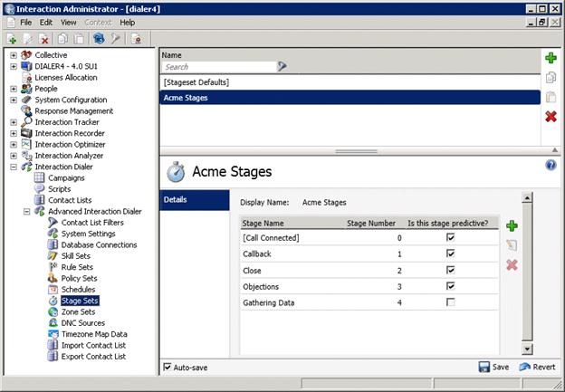Click the red X delete icon beside the Name list
This screenshot has width=565, height=392.
(x=551, y=117)
